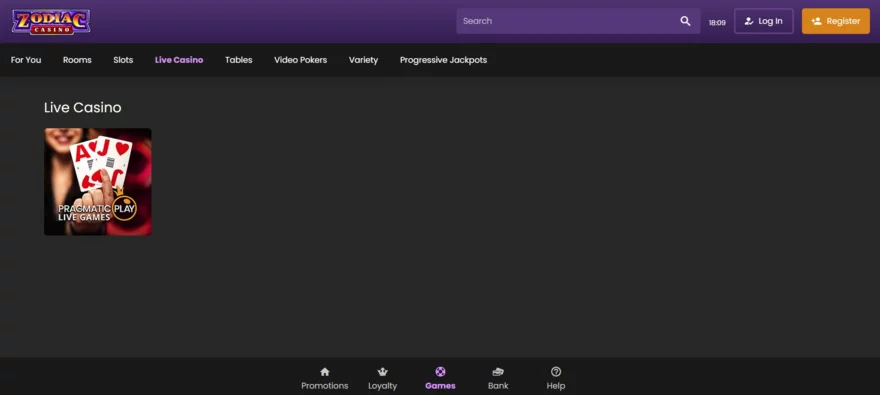Screen dimensions: 880x395
Task: Go to the Slots tab
Action: tap(123, 59)
